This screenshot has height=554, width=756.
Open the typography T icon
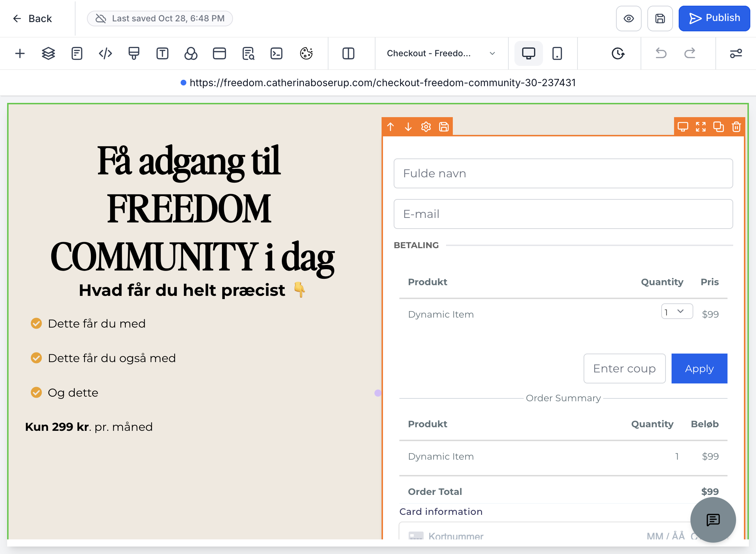click(x=162, y=53)
